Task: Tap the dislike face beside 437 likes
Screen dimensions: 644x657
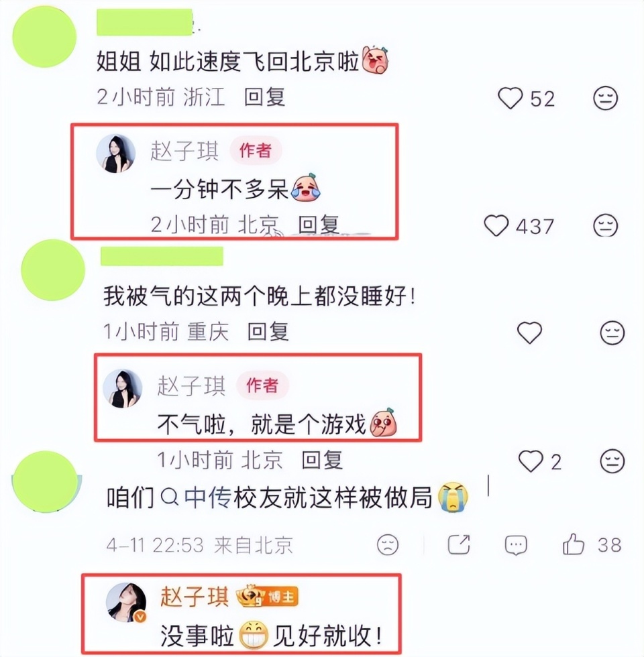Action: pos(605,225)
